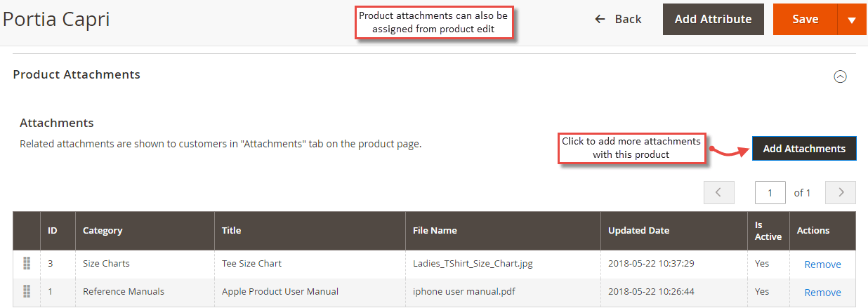Click the drag handle for Tee Size Chart row
868x308 pixels.
point(27,264)
